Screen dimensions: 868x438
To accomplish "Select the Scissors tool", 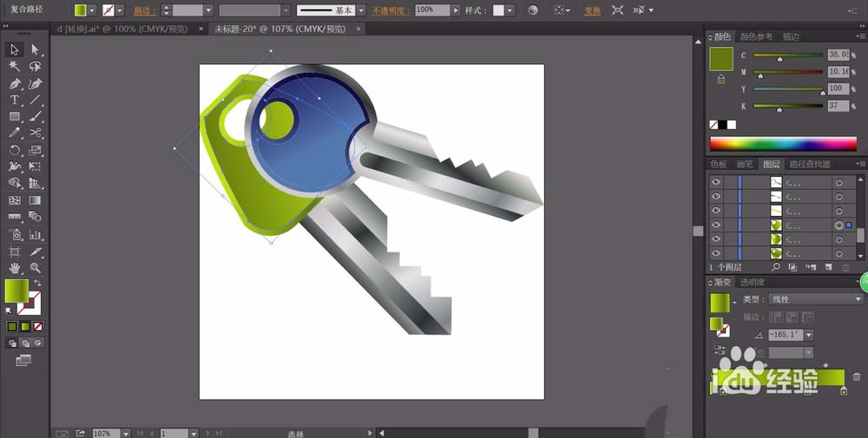I will (x=36, y=134).
